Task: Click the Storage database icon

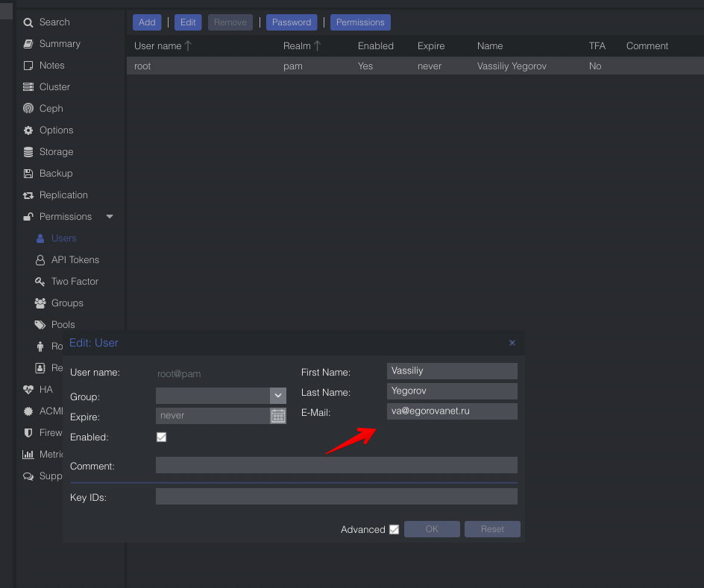Action: click(x=28, y=152)
